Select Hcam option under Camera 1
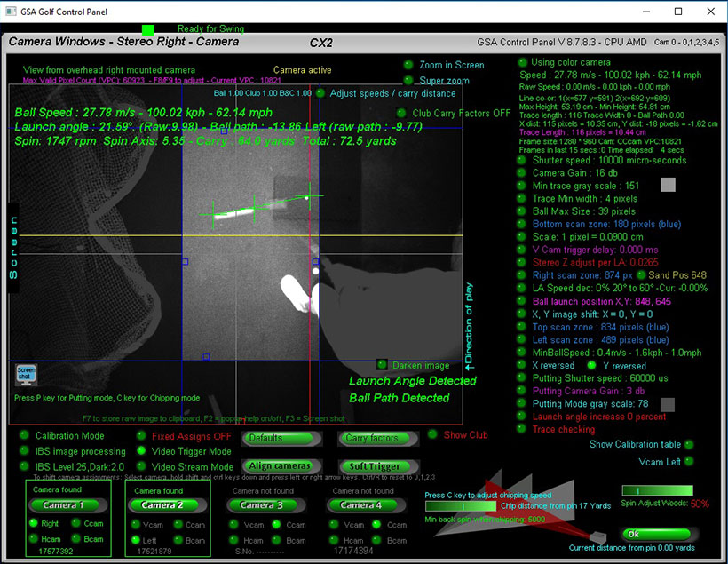This screenshot has width=728, height=564. coord(34,538)
